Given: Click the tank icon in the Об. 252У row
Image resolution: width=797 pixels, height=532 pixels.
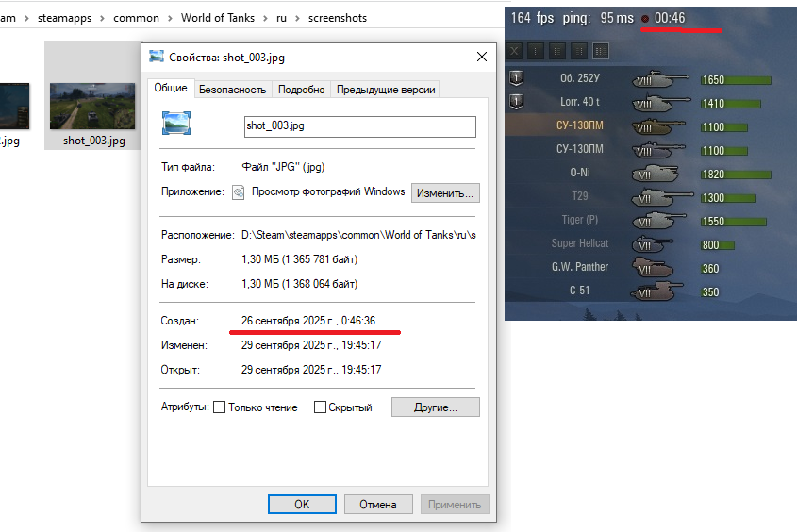Looking at the screenshot, I should pos(659,79).
